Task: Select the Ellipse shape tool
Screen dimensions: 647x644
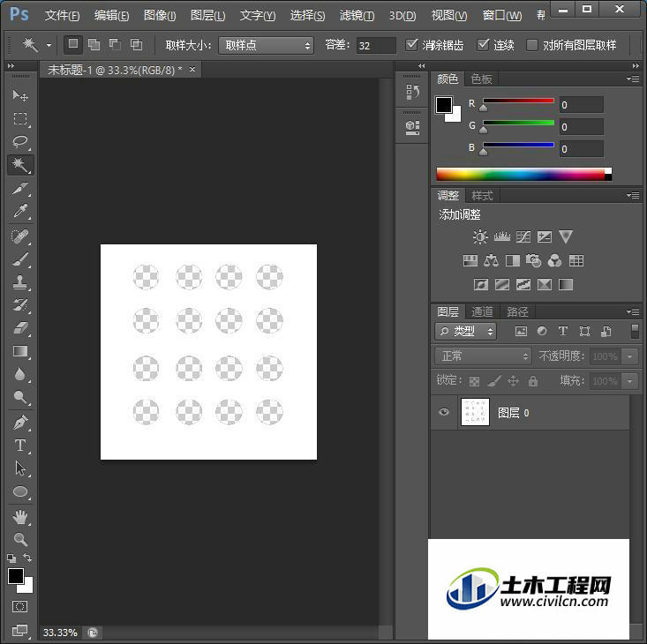Action: 19,491
